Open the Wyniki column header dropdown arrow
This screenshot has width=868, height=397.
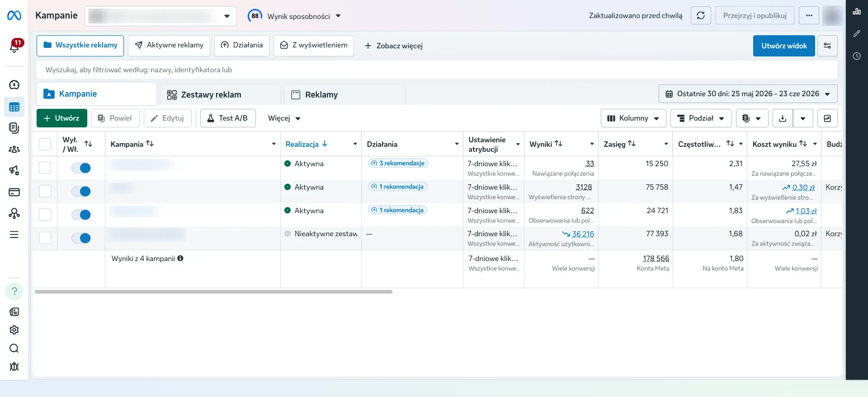point(592,144)
